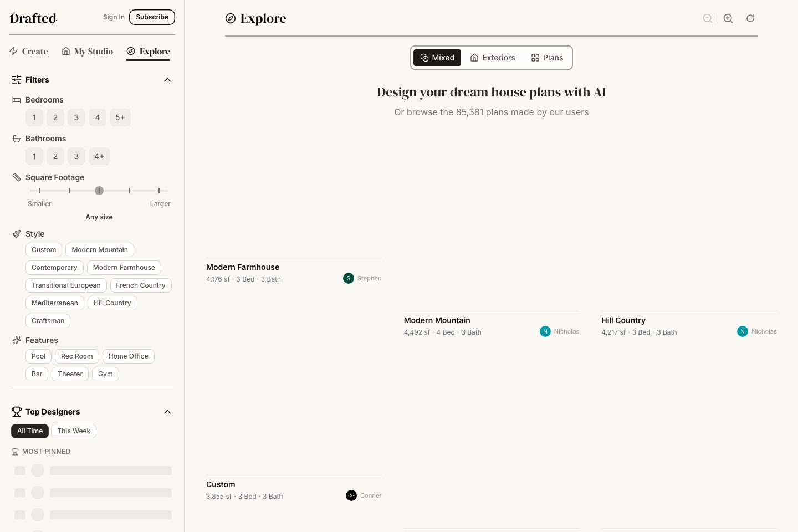Click the Subscribe button
Viewport: 798px width, 532px height.
coord(152,17)
